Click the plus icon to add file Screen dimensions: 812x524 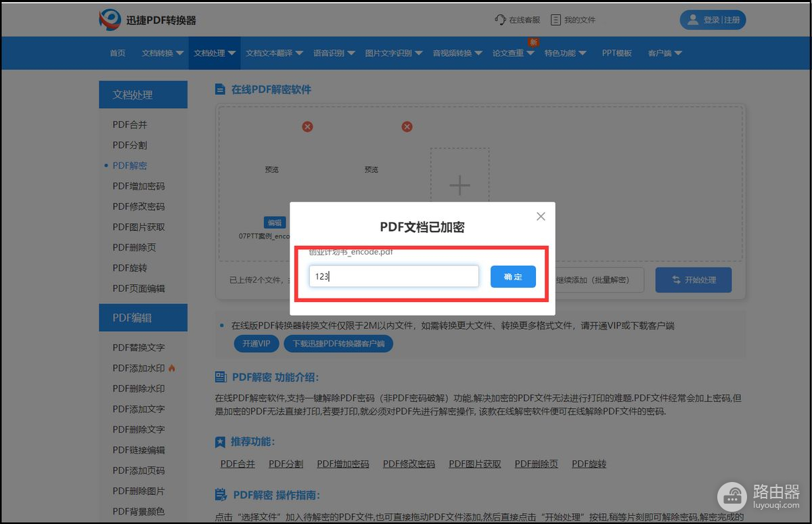click(459, 185)
